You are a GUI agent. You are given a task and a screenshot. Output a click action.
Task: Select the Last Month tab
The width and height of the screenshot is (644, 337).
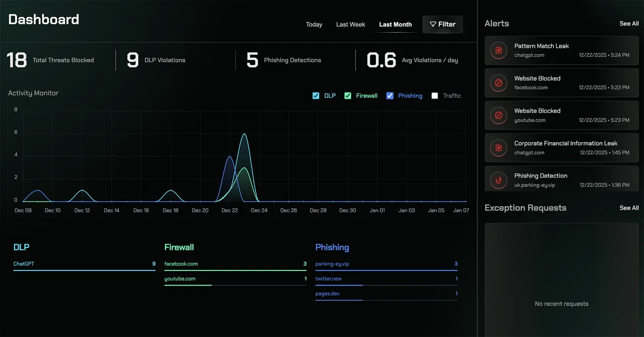point(395,24)
